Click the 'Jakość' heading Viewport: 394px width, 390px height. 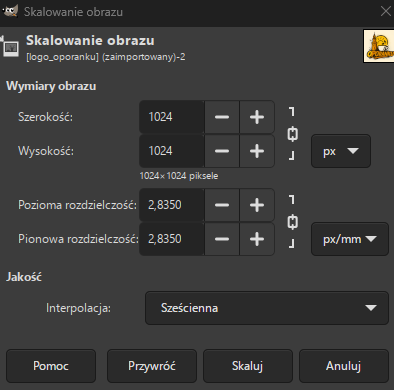(x=24, y=277)
